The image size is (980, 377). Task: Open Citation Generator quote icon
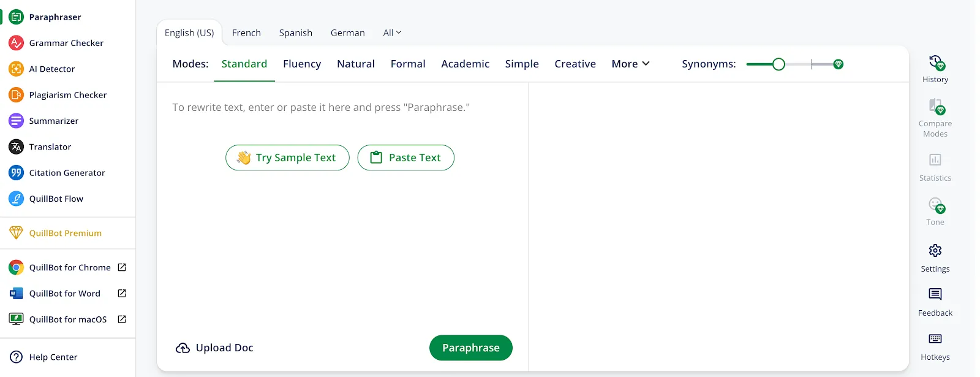16,173
